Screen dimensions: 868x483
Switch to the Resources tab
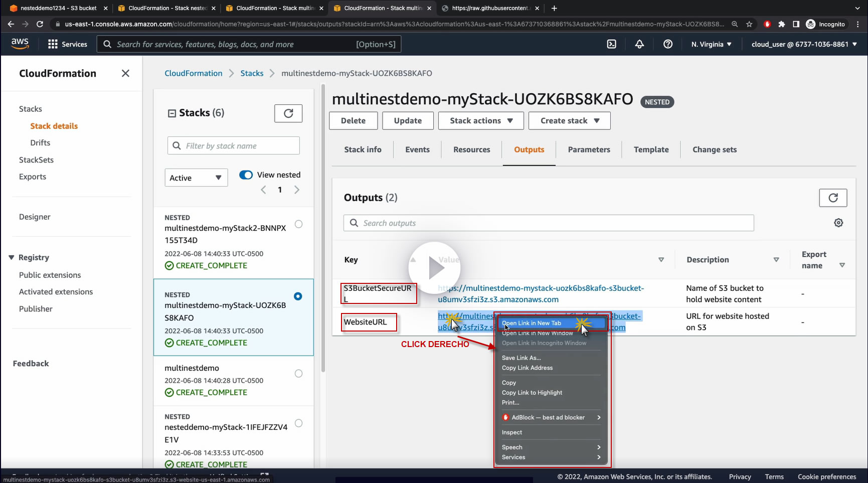coord(472,149)
